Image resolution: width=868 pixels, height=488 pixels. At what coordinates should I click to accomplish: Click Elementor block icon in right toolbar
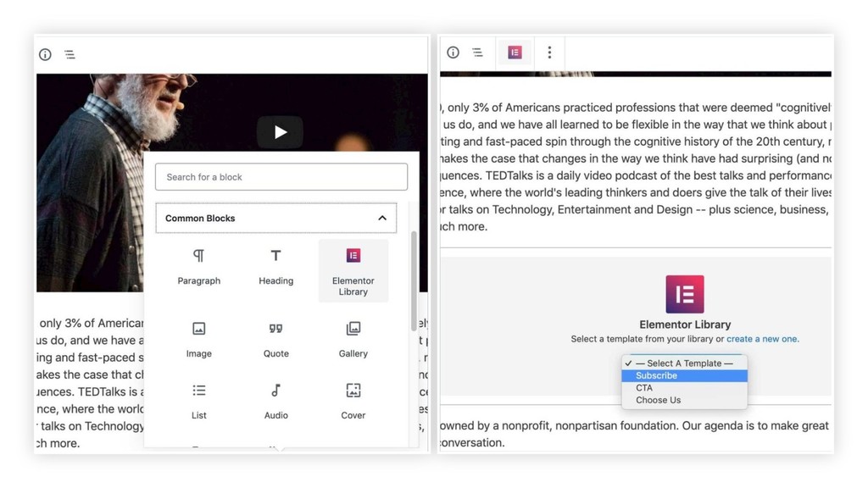click(515, 52)
